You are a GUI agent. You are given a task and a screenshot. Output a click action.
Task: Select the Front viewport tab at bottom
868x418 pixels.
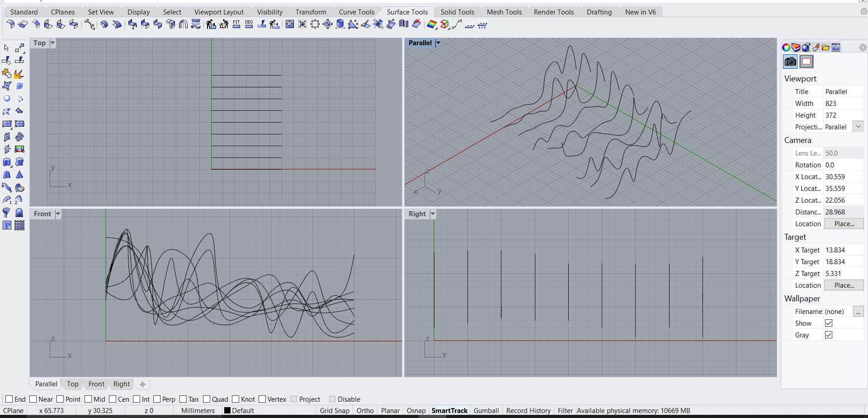[x=96, y=384]
